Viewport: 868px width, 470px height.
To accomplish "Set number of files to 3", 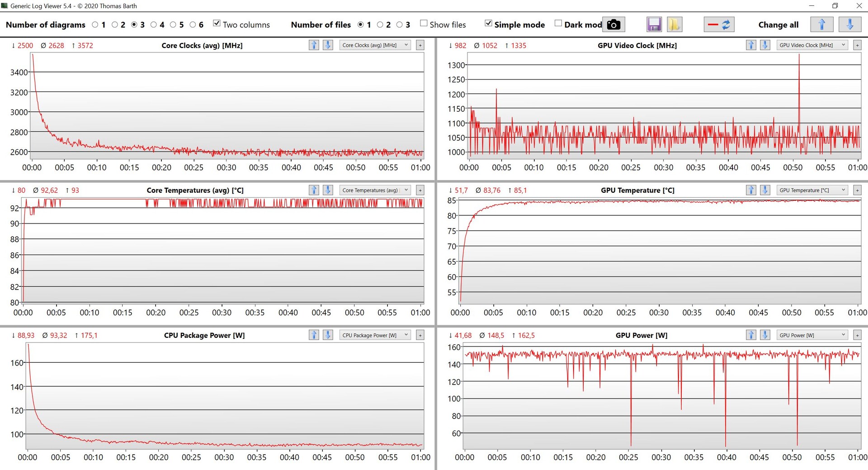I will (399, 24).
